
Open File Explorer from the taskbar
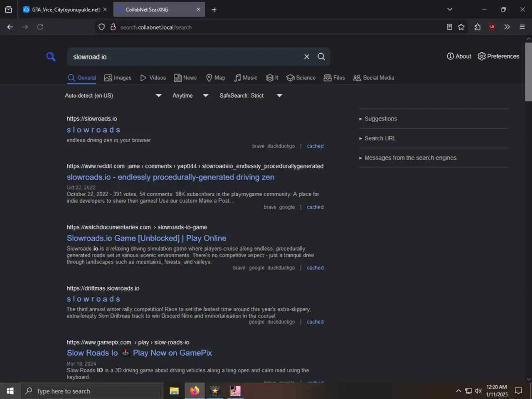(174, 391)
